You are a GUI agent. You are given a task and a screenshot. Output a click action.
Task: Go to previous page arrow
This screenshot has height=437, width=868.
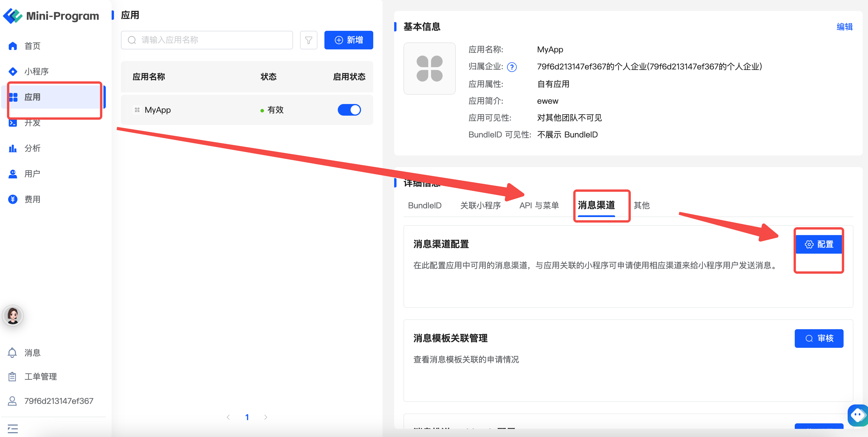tap(228, 417)
